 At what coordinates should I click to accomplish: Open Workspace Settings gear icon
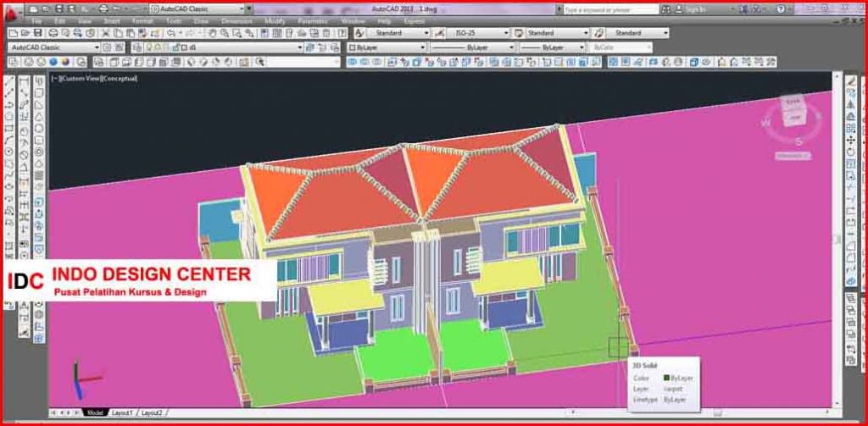coord(108,47)
